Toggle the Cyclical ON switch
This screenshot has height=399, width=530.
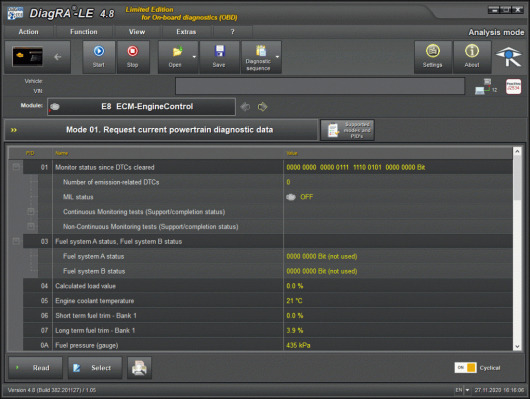[x=465, y=368]
